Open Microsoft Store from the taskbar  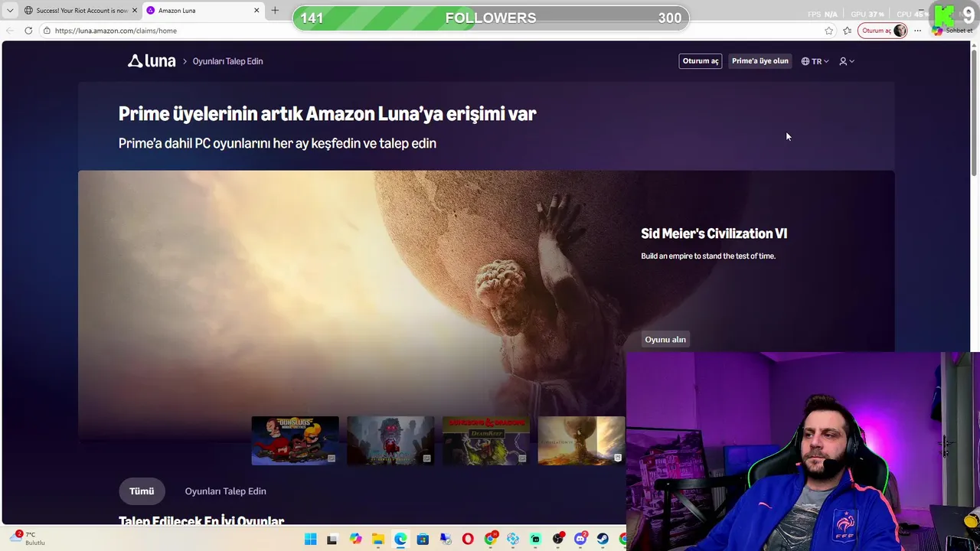(x=423, y=540)
